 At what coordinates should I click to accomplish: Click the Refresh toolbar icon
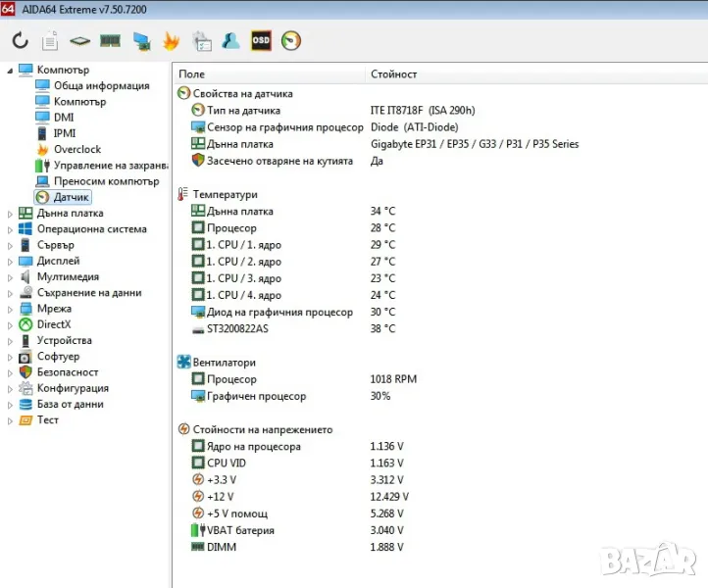pyautogui.click(x=21, y=41)
